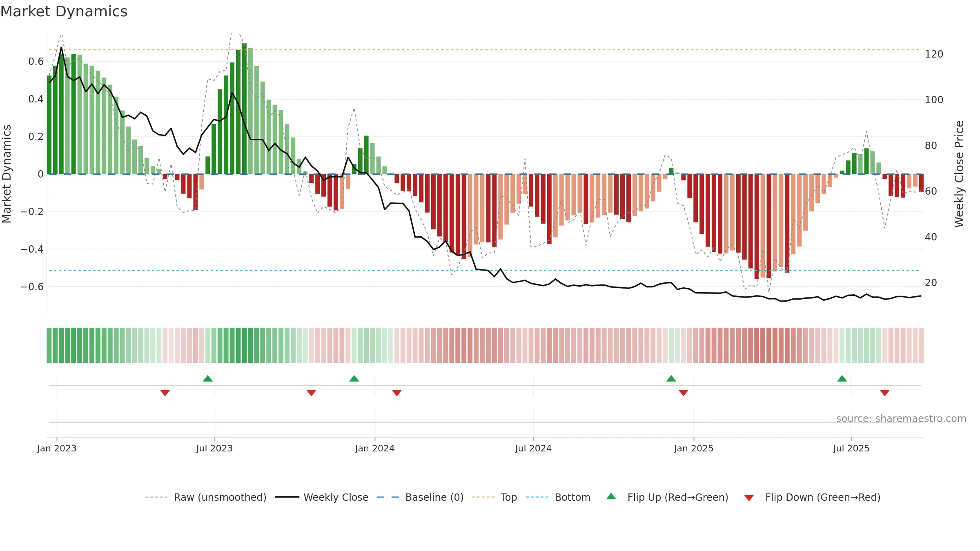The width and height of the screenshot is (980, 551).
Task: Click the Jul 2024 x-axis label
Action: 533,448
